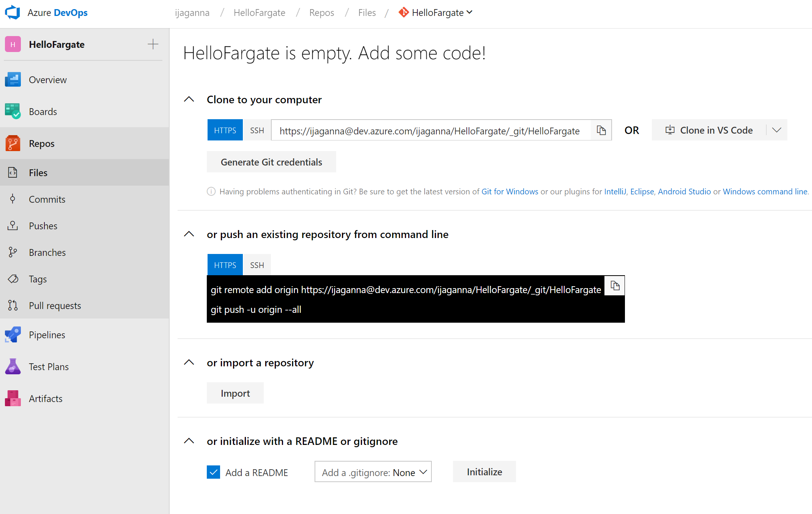812x514 pixels.
Task: Expand Clone in VS Code options arrow
Action: pyautogui.click(x=776, y=130)
